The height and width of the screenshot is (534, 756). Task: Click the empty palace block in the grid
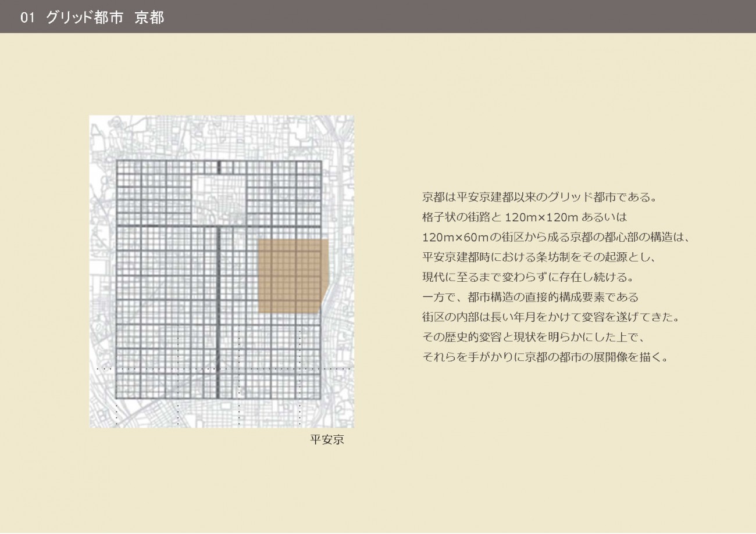coord(219,199)
